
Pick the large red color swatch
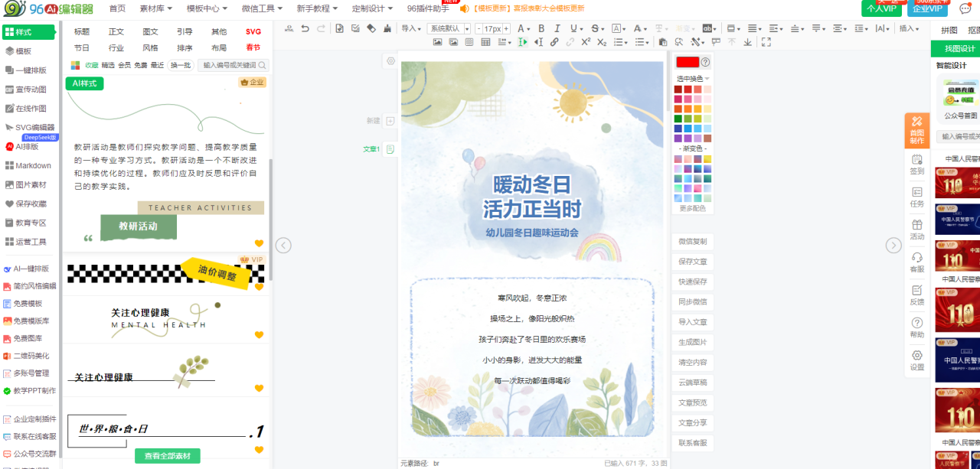pos(687,62)
